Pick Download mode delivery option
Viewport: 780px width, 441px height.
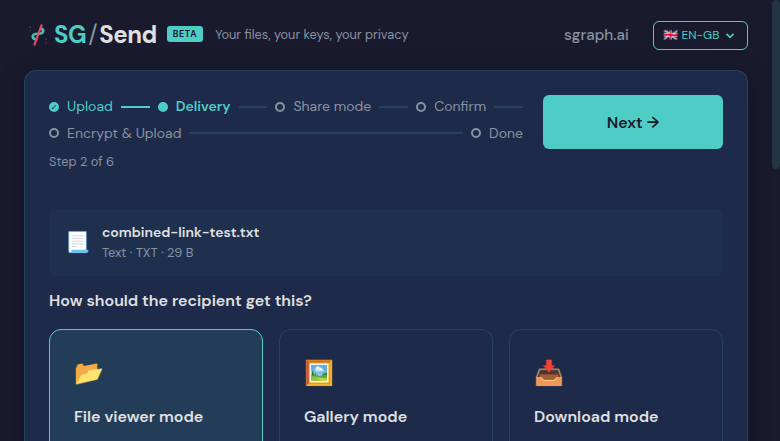pyautogui.click(x=615, y=390)
